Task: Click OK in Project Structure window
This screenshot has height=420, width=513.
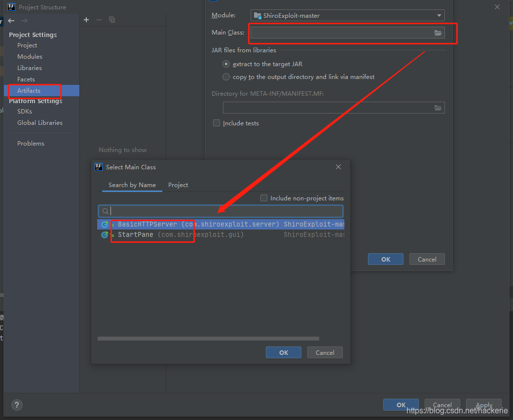Action: coord(401,405)
